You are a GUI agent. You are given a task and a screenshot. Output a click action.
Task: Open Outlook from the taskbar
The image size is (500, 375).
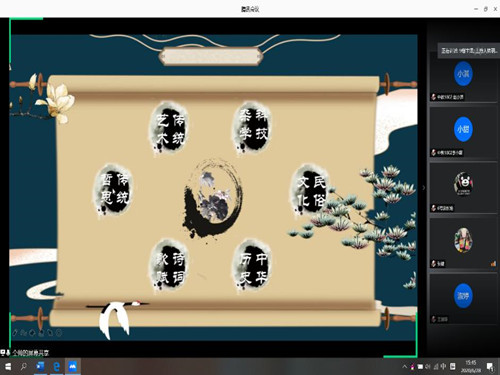coord(40,367)
